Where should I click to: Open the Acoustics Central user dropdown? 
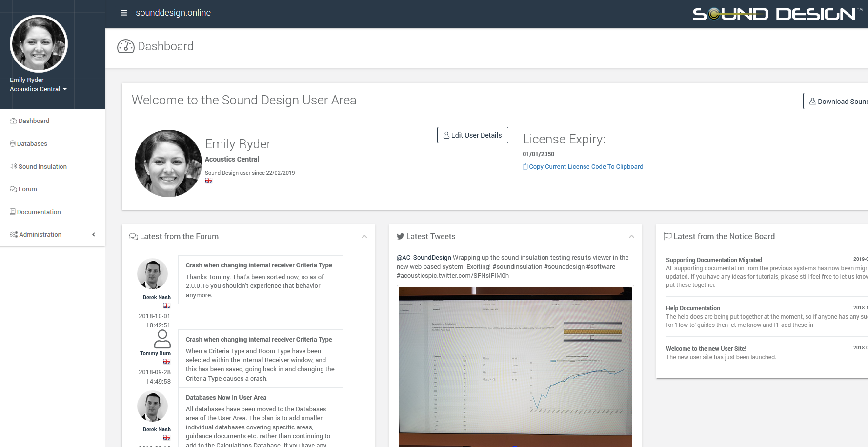(x=38, y=89)
